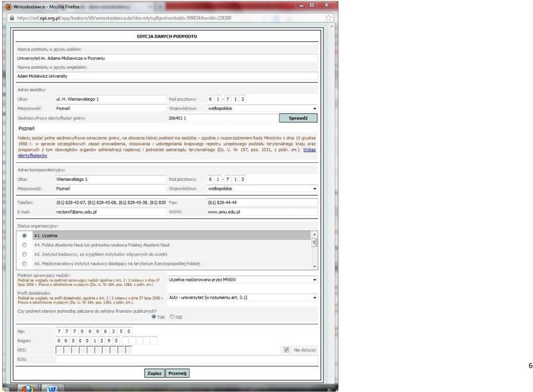Screen dimensions: 533x392
Task: Click first Regon digit box
Action: click(x=59, y=340)
